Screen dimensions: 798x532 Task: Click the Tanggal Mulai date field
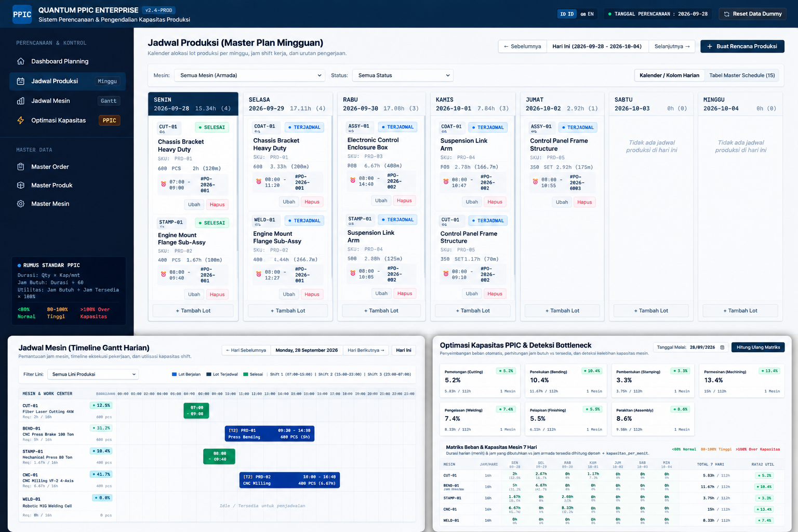pos(707,348)
